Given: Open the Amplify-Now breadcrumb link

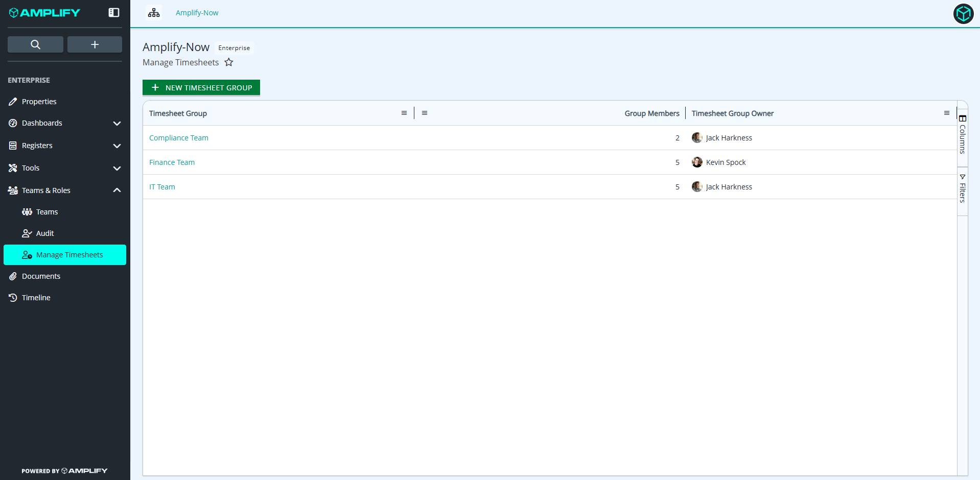Looking at the screenshot, I should (197, 13).
